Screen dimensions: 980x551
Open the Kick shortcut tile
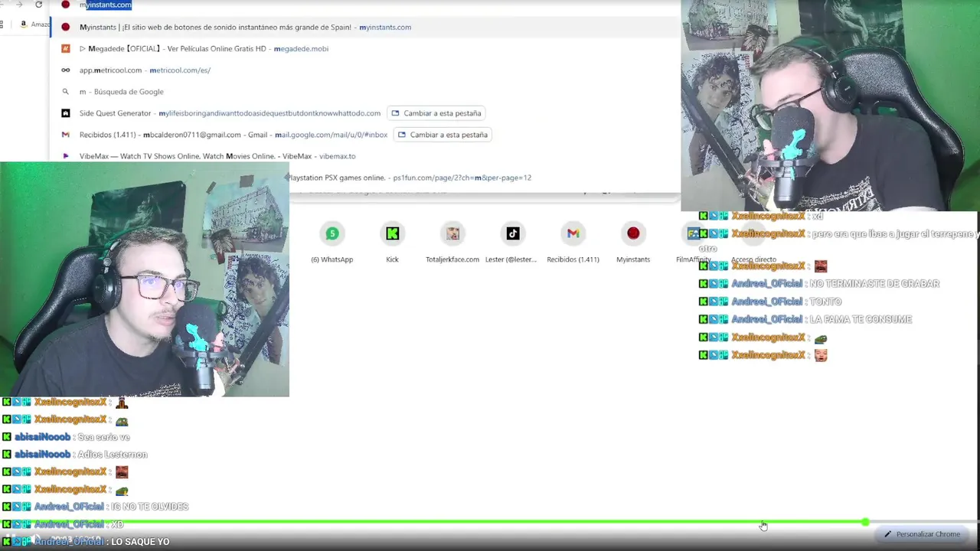(392, 243)
